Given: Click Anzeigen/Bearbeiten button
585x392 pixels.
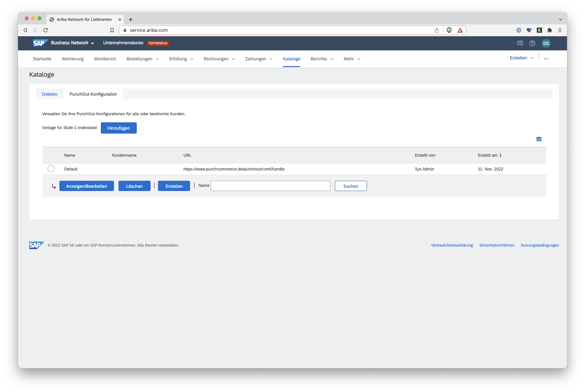Looking at the screenshot, I should pyautogui.click(x=87, y=186).
